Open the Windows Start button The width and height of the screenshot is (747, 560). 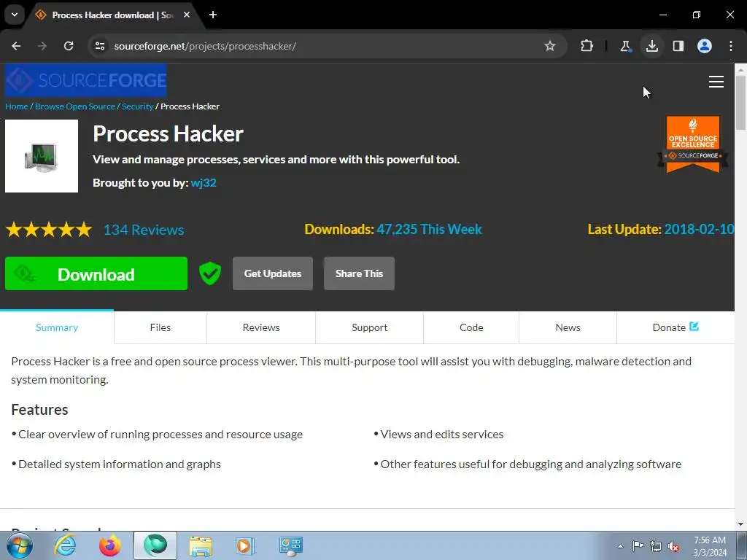point(19,545)
